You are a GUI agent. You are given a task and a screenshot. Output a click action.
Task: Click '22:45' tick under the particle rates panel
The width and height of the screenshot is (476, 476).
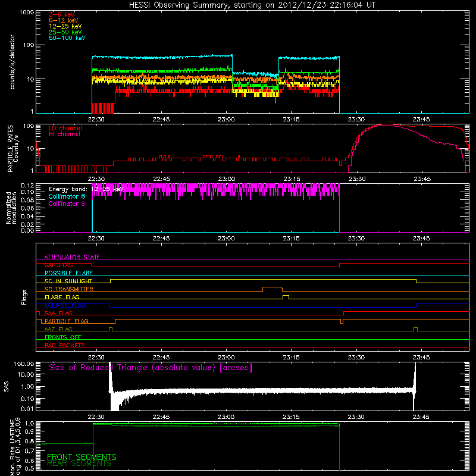coord(161,179)
